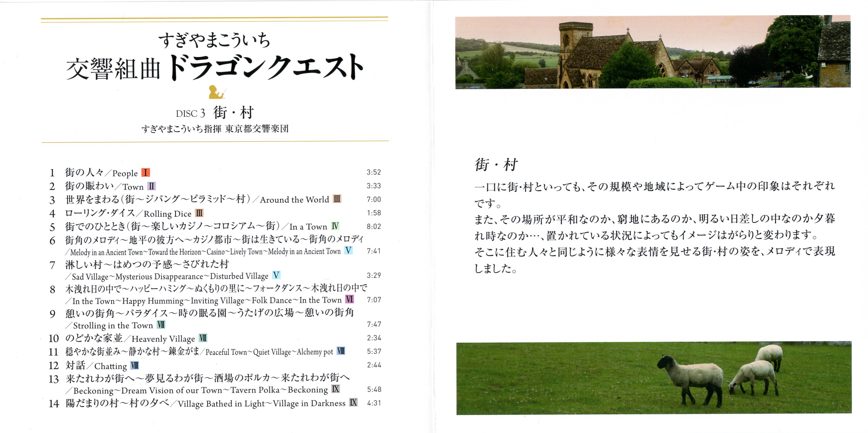Click the red Roman numeral I badge
Viewport: 868px width, 433px height.
tap(146, 173)
